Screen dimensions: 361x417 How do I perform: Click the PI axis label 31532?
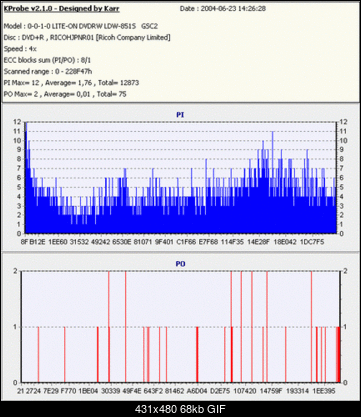tap(79, 242)
